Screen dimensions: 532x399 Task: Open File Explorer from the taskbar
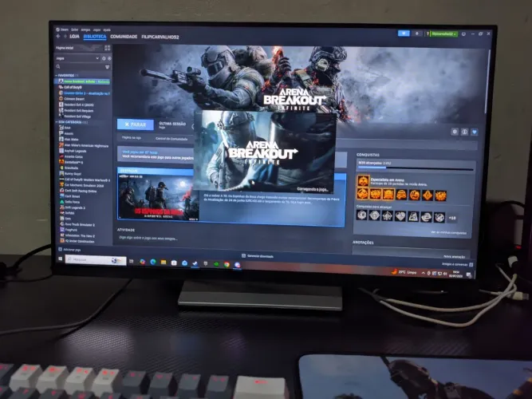point(164,263)
